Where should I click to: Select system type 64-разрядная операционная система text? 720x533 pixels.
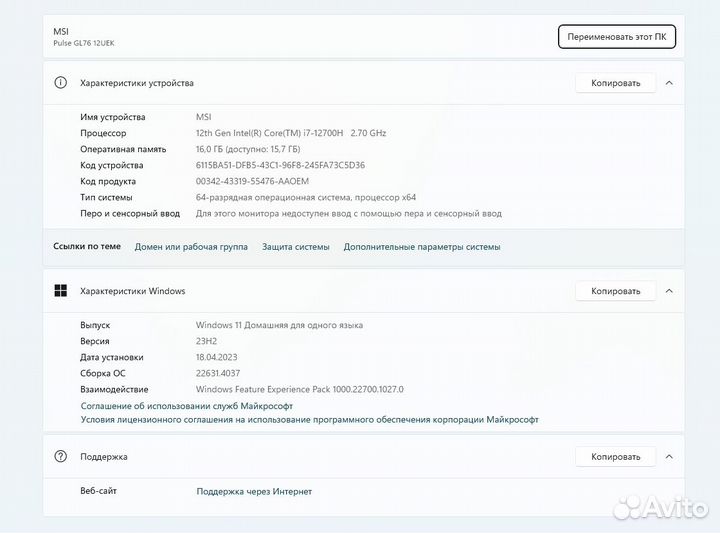coord(306,197)
